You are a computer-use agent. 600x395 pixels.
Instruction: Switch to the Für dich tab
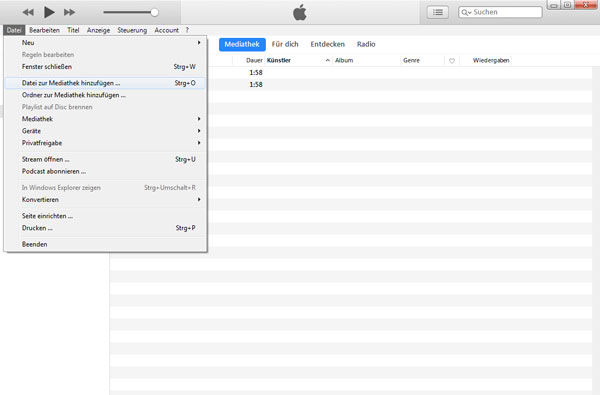pos(285,44)
